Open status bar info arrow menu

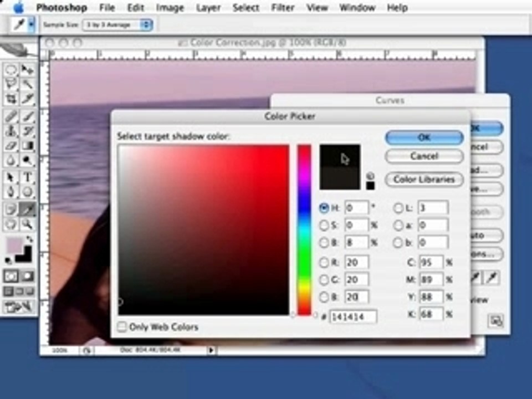(211, 350)
